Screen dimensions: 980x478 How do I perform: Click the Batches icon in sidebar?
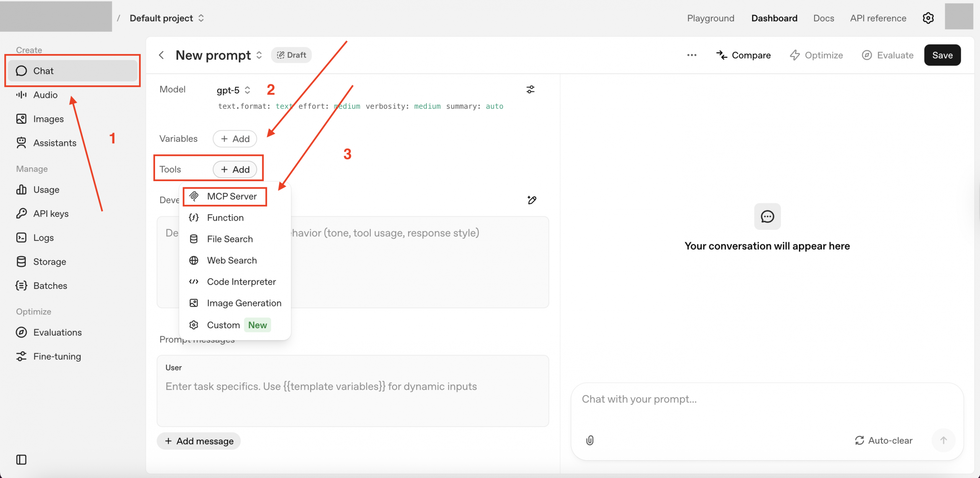point(21,286)
